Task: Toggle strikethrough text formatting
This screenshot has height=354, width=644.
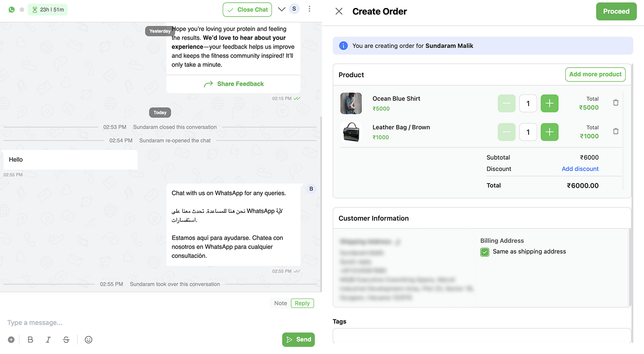Action: click(x=66, y=340)
